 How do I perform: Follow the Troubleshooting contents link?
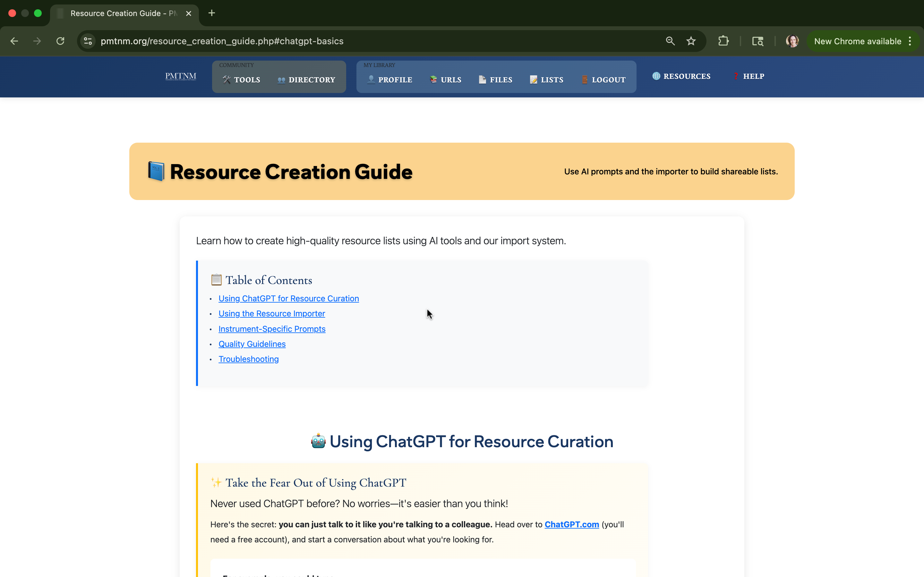249,359
